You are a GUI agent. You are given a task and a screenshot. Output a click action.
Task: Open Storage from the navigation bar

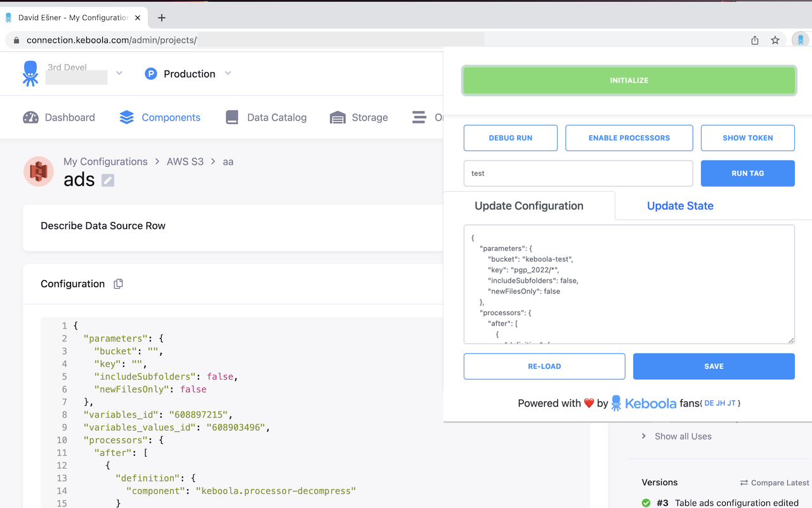pos(359,117)
